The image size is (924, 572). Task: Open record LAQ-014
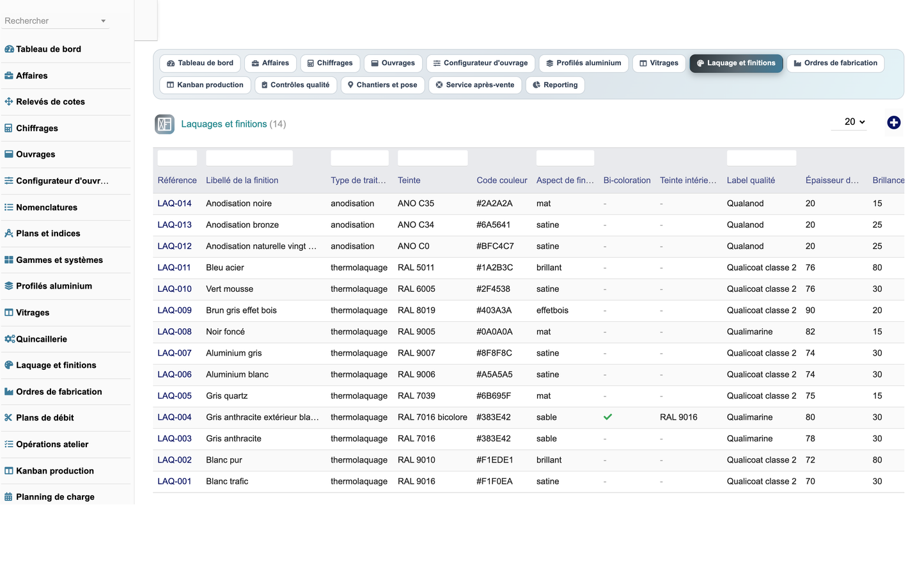pos(175,203)
